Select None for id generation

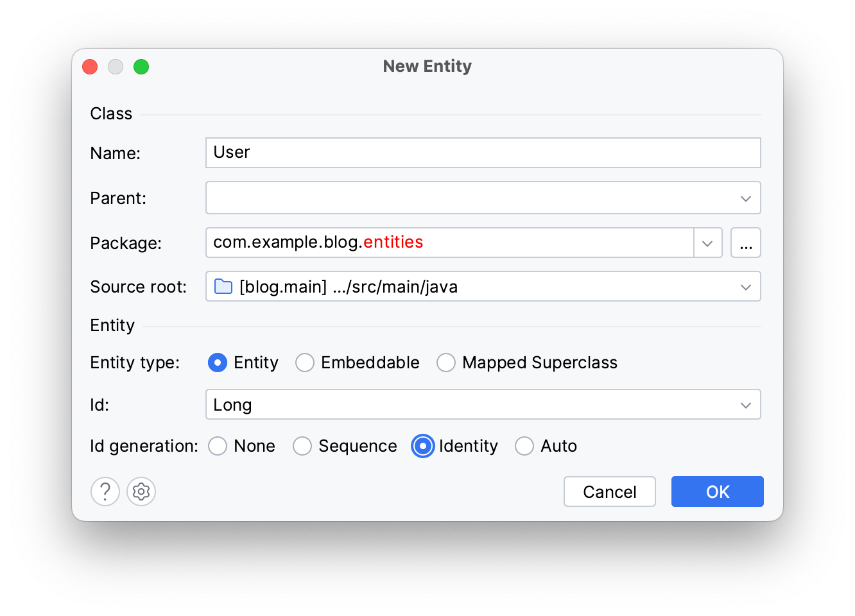point(218,446)
